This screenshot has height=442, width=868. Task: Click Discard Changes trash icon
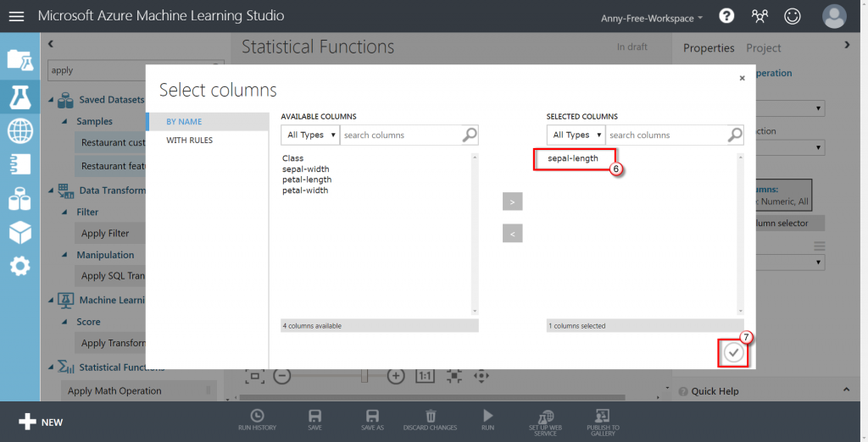[430, 420]
